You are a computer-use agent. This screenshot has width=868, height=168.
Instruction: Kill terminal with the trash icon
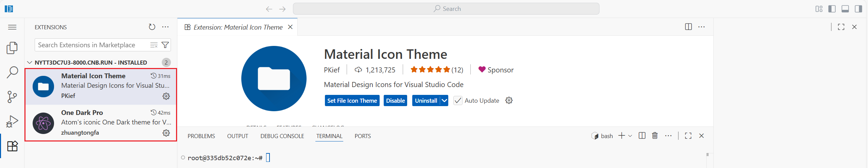(x=655, y=136)
